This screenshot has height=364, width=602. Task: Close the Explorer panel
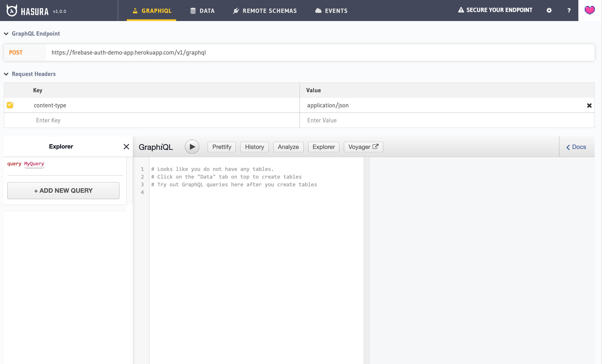pos(126,146)
